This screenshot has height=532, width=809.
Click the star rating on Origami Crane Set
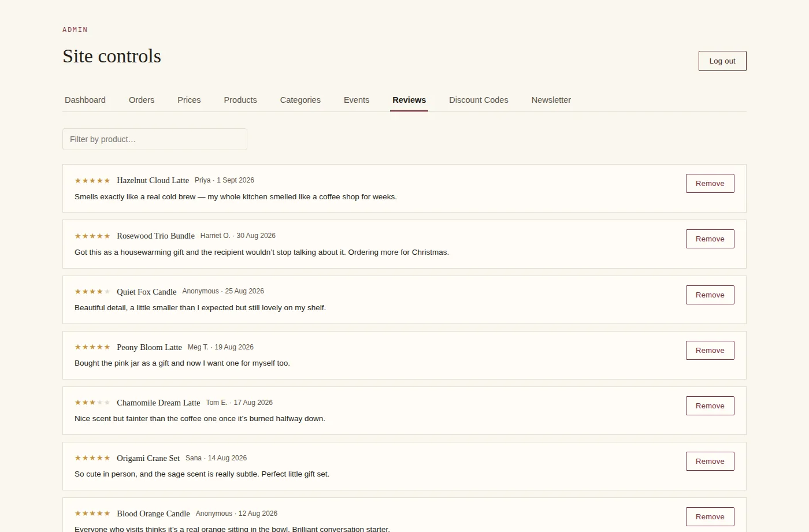pyautogui.click(x=92, y=458)
